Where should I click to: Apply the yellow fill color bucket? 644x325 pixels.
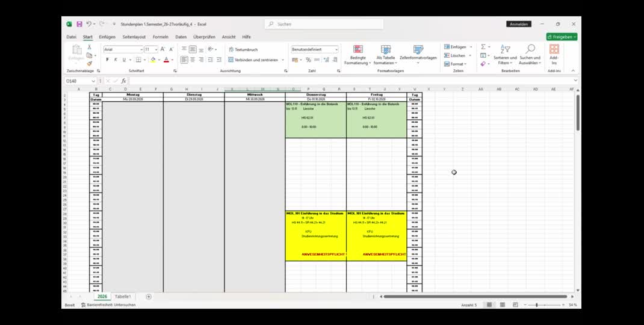pos(153,60)
